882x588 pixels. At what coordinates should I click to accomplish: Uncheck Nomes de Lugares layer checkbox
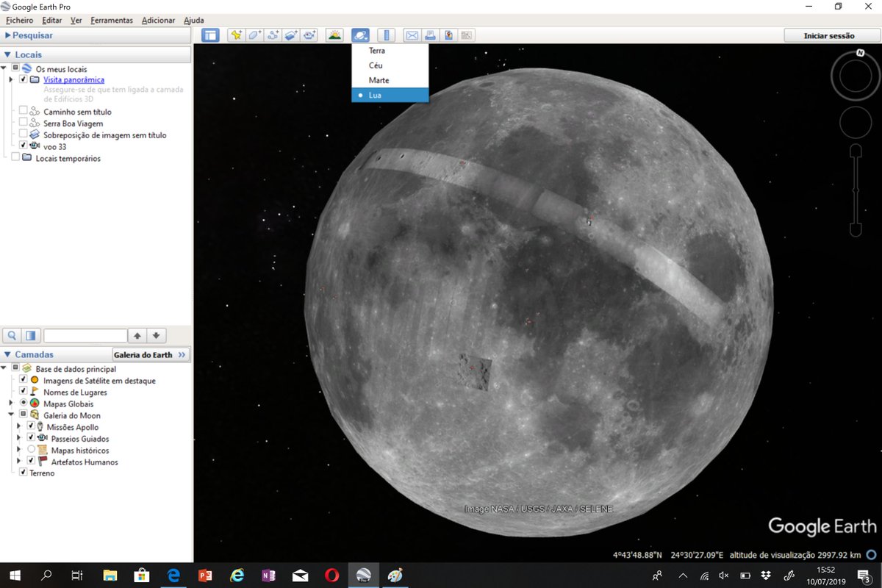point(24,392)
